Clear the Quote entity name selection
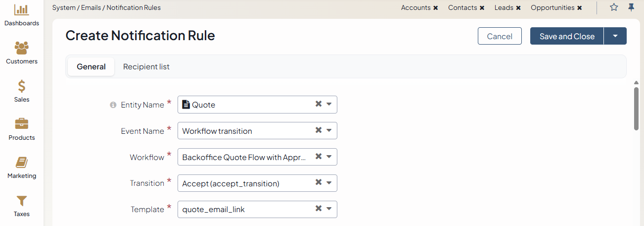644x226 pixels. pos(319,104)
